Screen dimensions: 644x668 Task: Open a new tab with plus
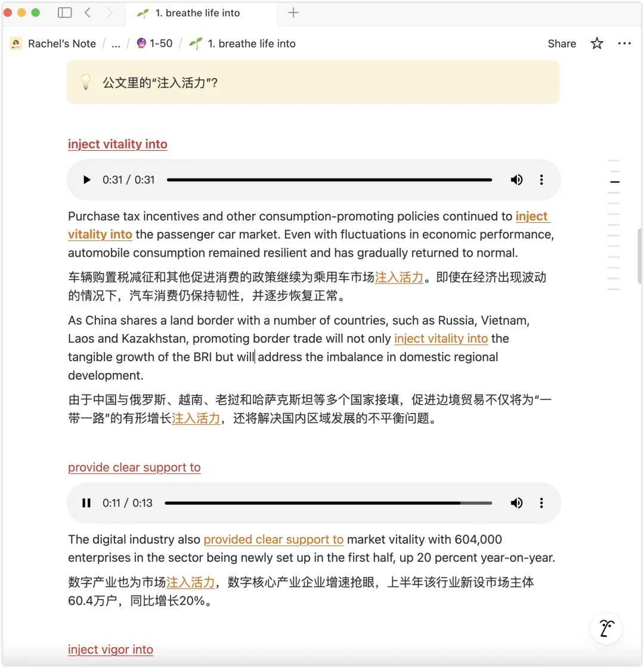coord(293,13)
